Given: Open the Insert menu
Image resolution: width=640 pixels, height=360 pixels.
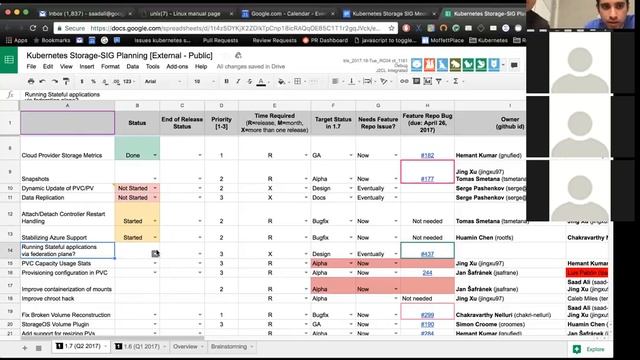Looking at the screenshot, I should click(x=87, y=66).
